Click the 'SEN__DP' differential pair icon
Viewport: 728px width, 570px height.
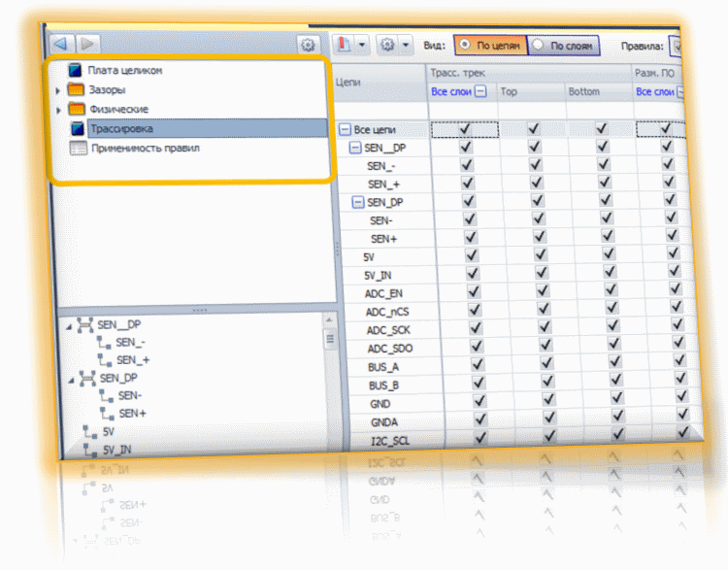point(85,324)
